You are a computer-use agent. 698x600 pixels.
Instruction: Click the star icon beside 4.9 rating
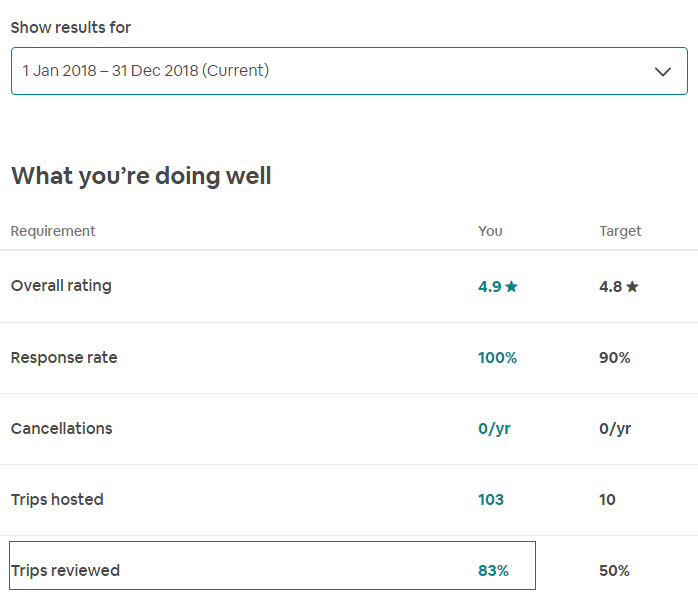point(512,287)
